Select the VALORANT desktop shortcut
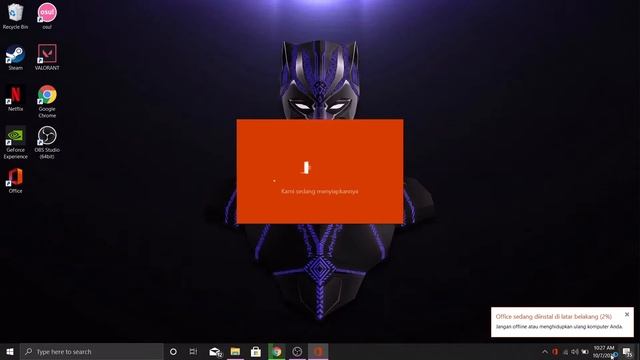The image size is (640, 360). pyautogui.click(x=47, y=58)
